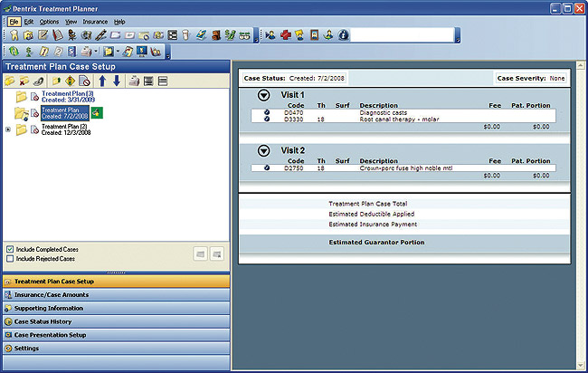Click the first folder icon in case toolbar

coord(10,81)
